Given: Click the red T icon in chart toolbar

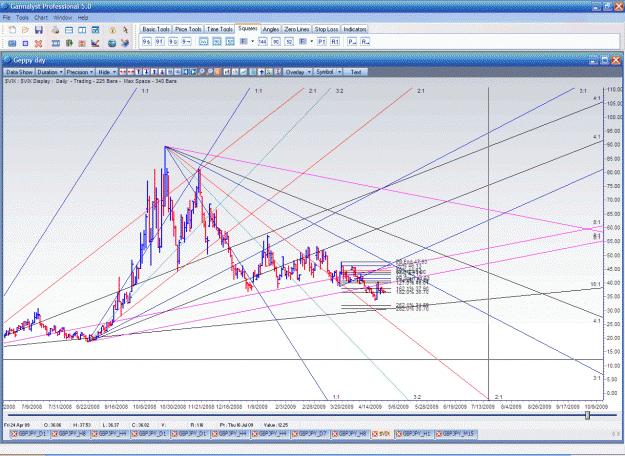Looking at the screenshot, I should click(x=138, y=72).
